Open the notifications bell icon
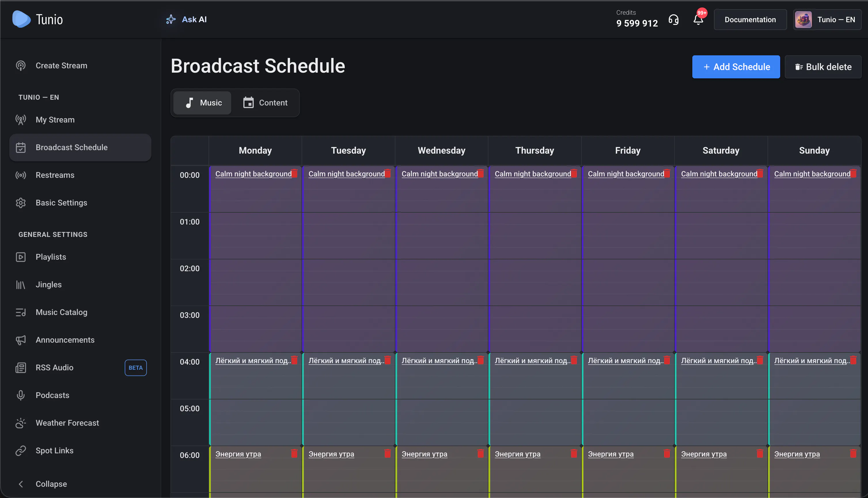This screenshot has width=868, height=498. 698,20
